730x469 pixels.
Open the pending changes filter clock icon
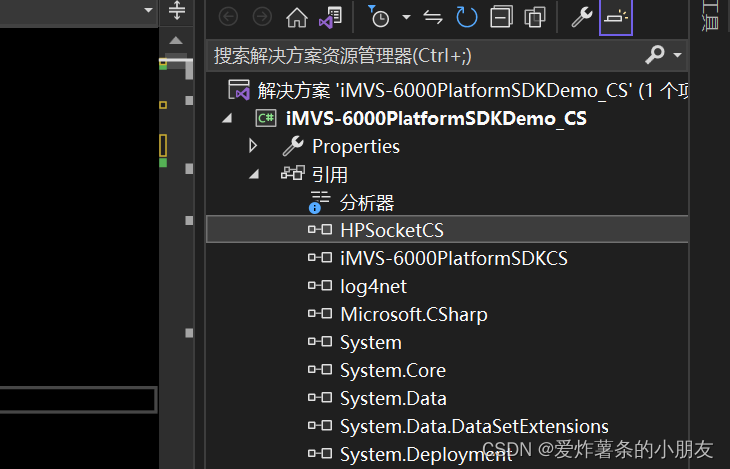tap(379, 17)
